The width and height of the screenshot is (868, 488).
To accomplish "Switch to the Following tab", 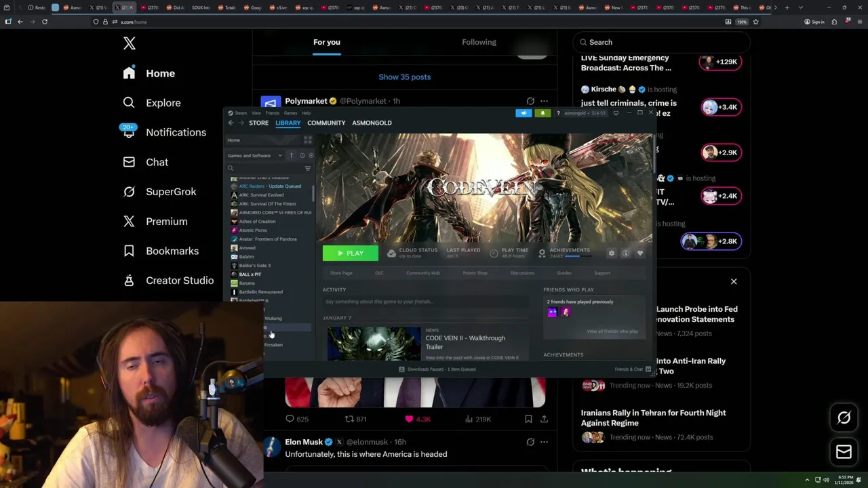I will pos(479,42).
